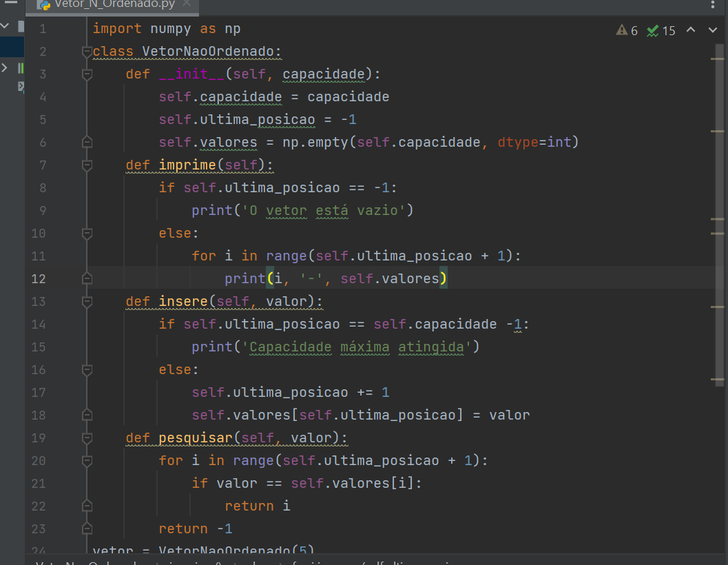Expand the left tool window chevron arrow
The image size is (728, 565).
[4, 68]
